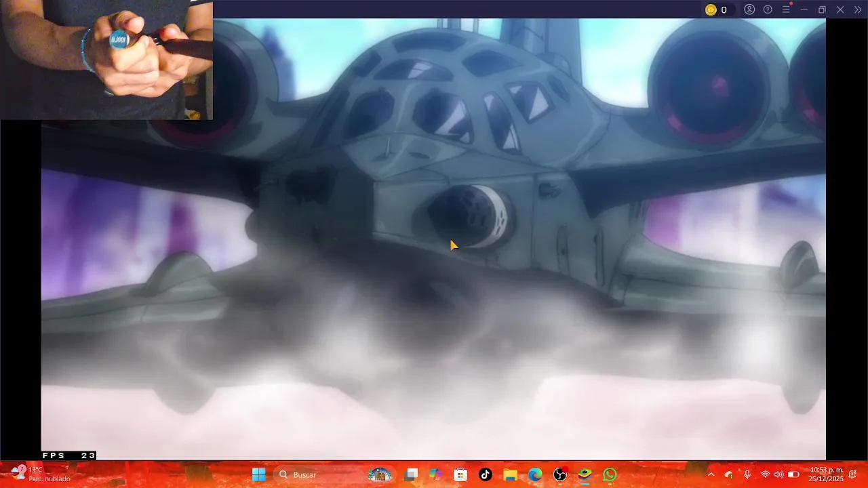
Task: Click the webcam overlay thumbnail
Action: [106, 60]
